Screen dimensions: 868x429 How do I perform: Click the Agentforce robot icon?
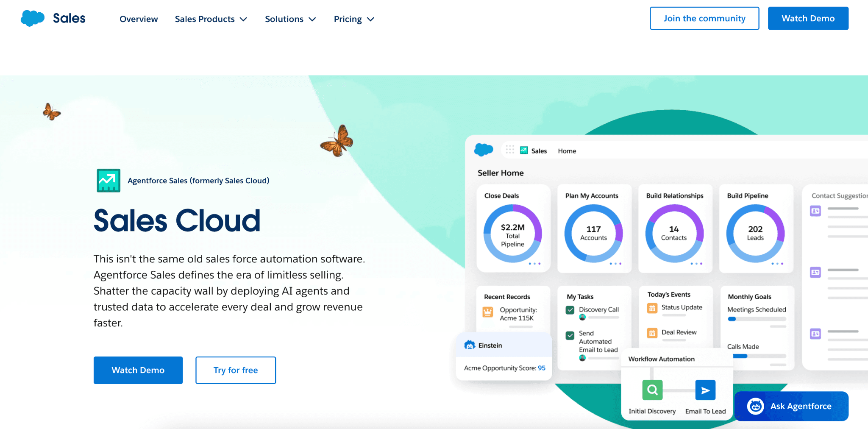[x=755, y=406]
